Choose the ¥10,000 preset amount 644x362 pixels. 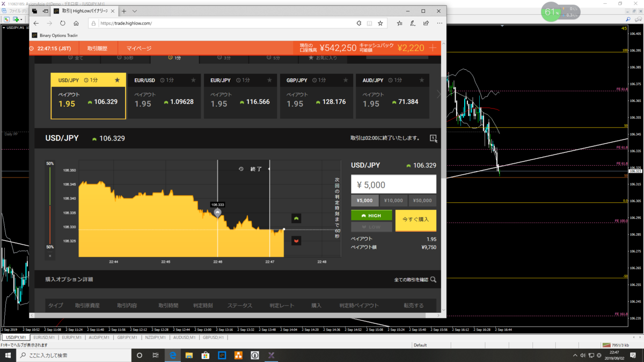coord(393,201)
